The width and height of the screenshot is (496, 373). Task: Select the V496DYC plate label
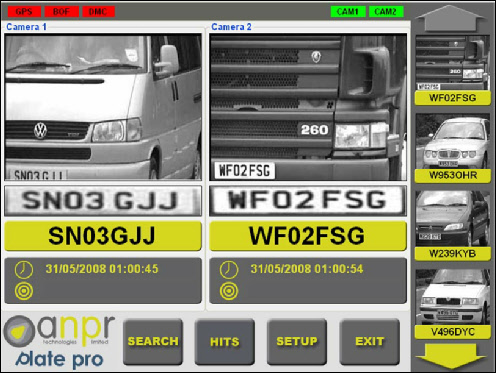point(453,332)
